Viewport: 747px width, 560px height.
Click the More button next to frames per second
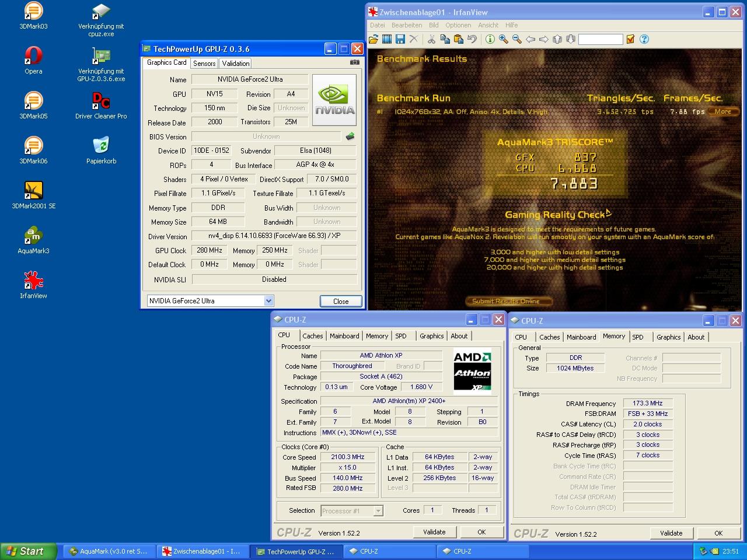tap(722, 111)
